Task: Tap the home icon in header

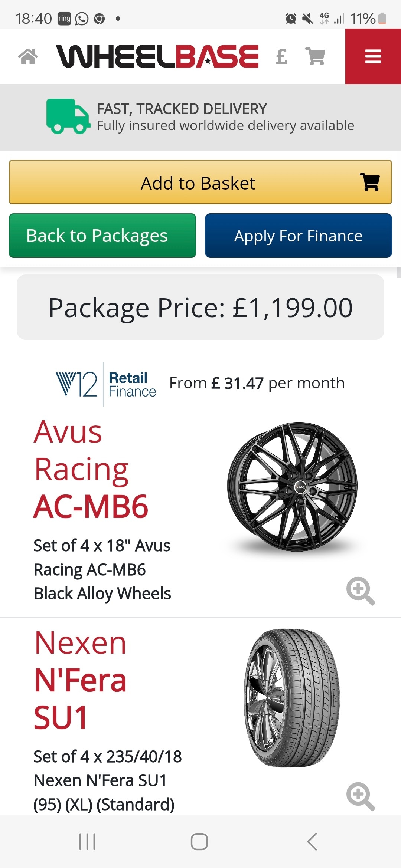Action: (x=28, y=56)
